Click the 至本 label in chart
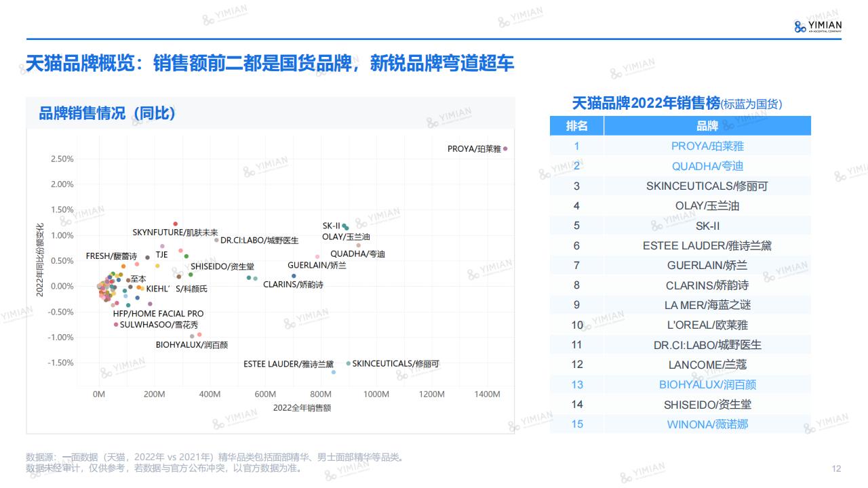Viewport: 868px width, 488px height. 138,279
